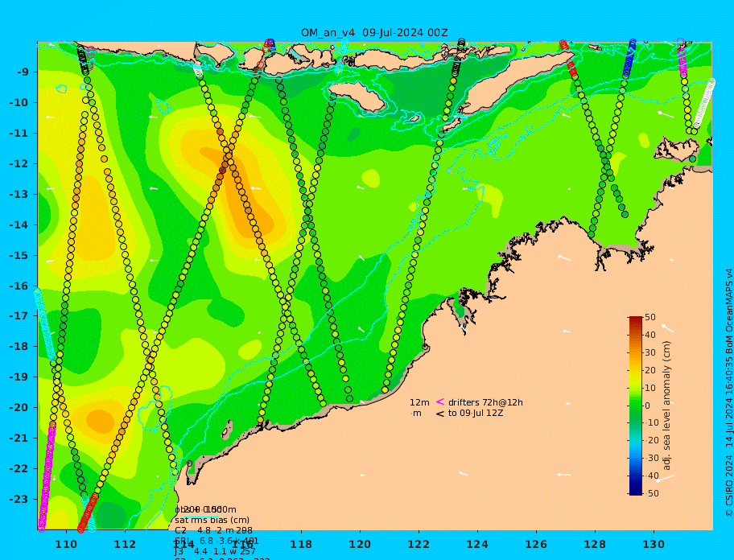This screenshot has width=734, height=560.
Task: Click the longitude axis label "126"
Action: click(x=536, y=544)
